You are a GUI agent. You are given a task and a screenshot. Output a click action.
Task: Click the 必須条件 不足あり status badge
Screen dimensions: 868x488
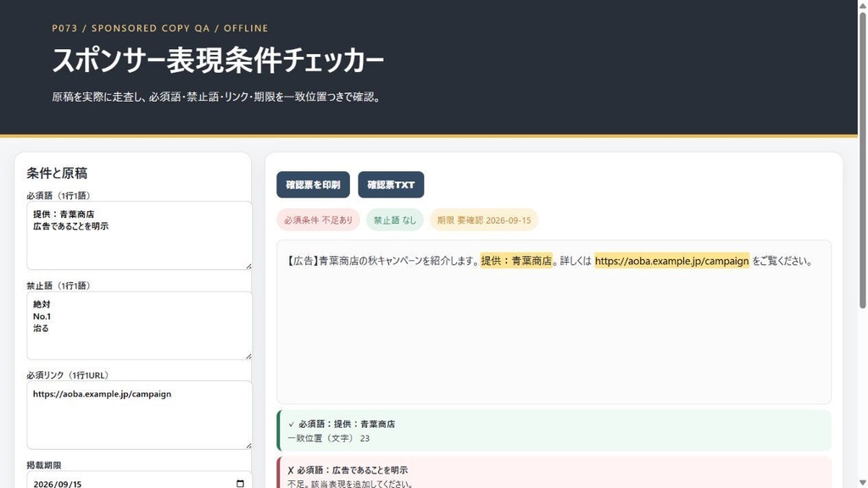coord(319,220)
